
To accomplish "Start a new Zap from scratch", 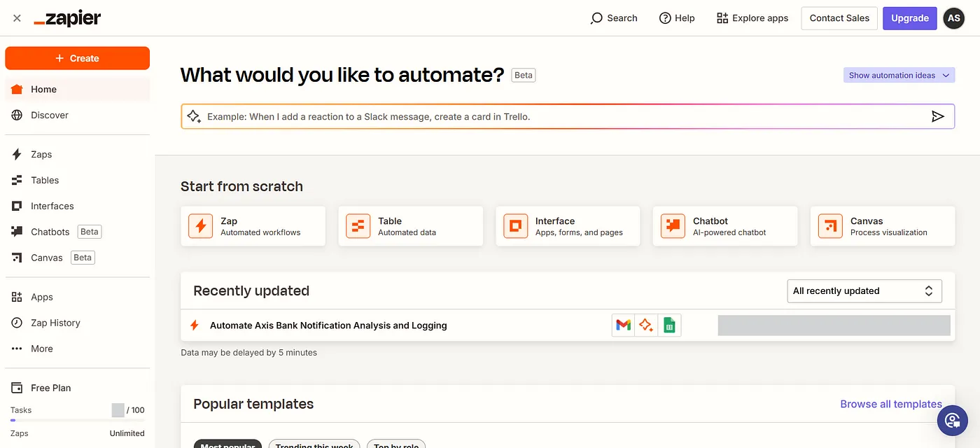I will (253, 226).
